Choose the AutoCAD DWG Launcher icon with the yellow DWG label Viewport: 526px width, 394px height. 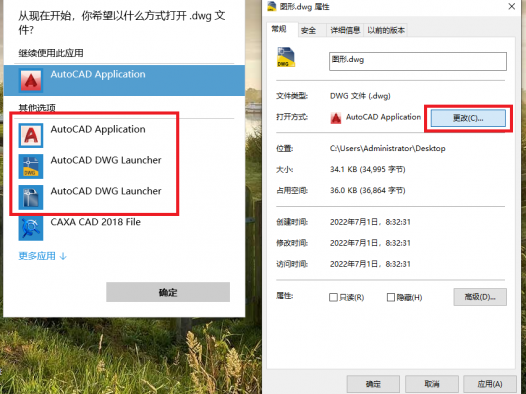pos(31,166)
